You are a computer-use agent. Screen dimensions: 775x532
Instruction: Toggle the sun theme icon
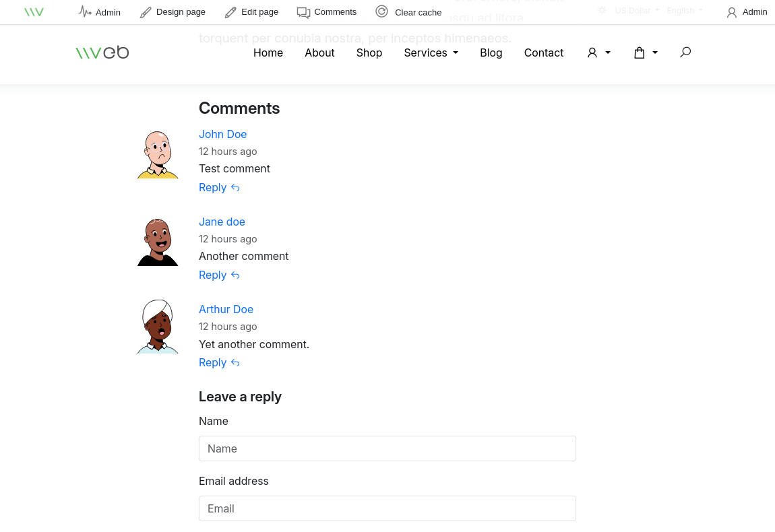pyautogui.click(x=602, y=10)
